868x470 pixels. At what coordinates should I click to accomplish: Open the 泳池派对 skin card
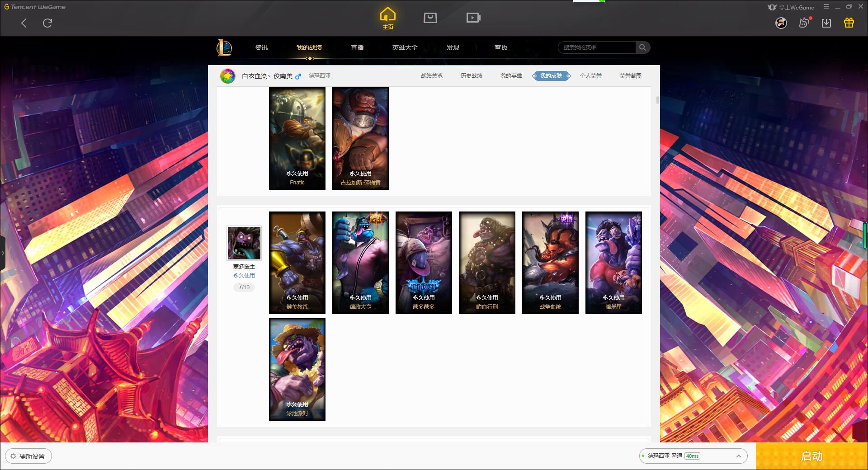click(297, 369)
